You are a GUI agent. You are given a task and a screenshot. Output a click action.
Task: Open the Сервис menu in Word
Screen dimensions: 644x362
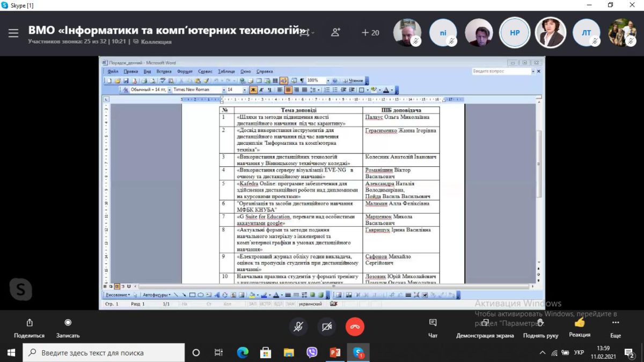(205, 71)
